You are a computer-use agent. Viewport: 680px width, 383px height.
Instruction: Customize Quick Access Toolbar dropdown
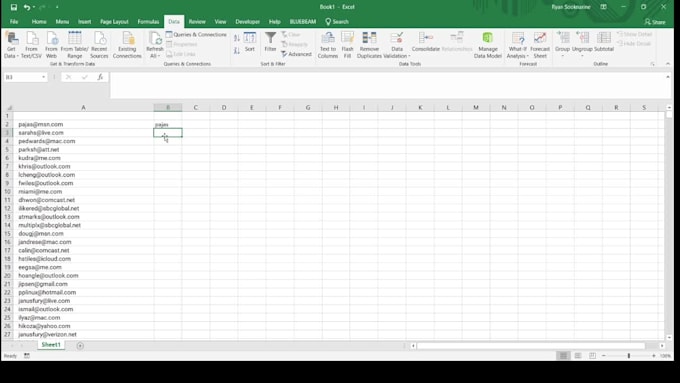click(x=57, y=7)
